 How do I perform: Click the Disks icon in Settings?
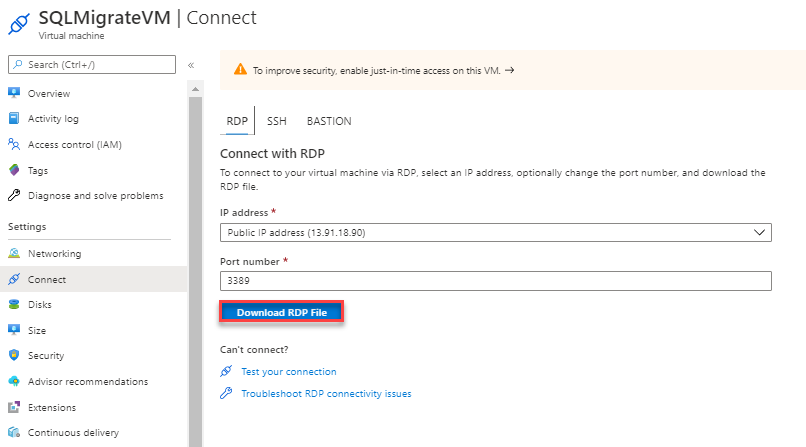point(14,305)
